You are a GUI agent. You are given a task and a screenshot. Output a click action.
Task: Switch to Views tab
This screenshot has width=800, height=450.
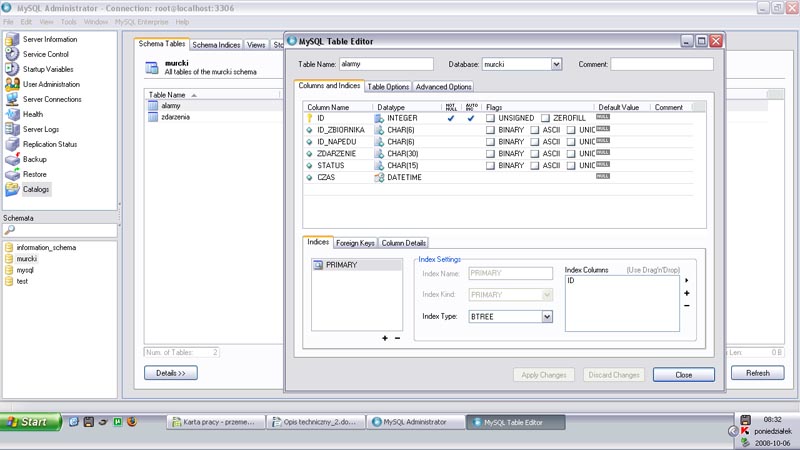pos(256,45)
